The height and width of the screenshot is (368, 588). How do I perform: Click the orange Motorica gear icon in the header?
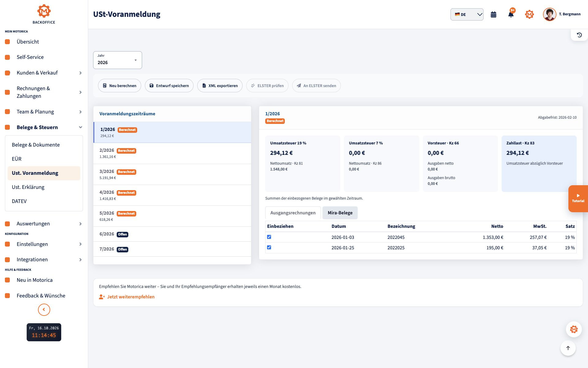pyautogui.click(x=529, y=14)
